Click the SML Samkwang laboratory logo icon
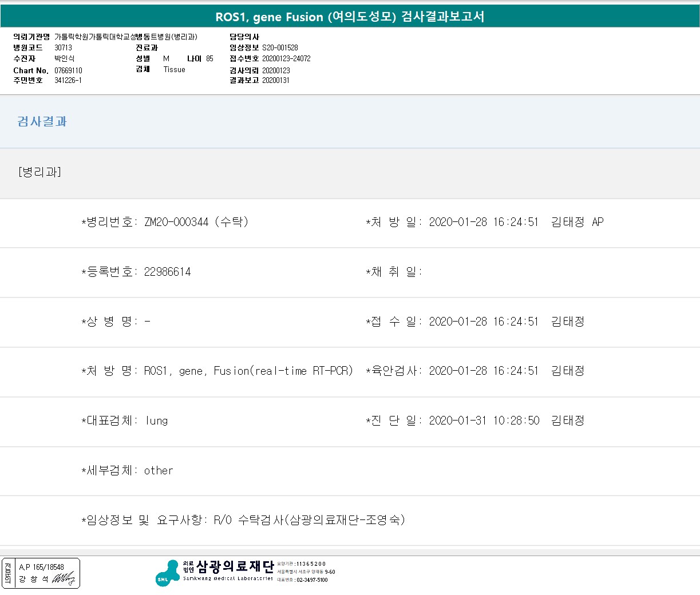The image size is (700, 595). (x=168, y=573)
